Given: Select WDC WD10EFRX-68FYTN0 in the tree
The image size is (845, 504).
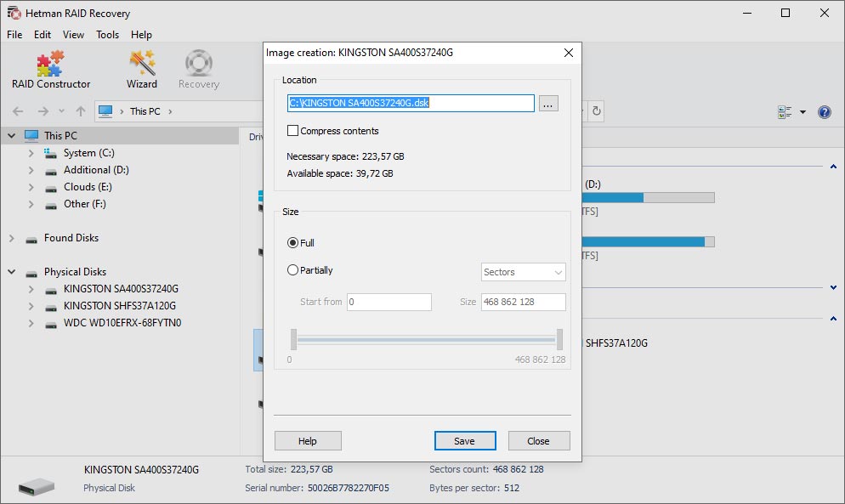Looking at the screenshot, I should [122, 323].
